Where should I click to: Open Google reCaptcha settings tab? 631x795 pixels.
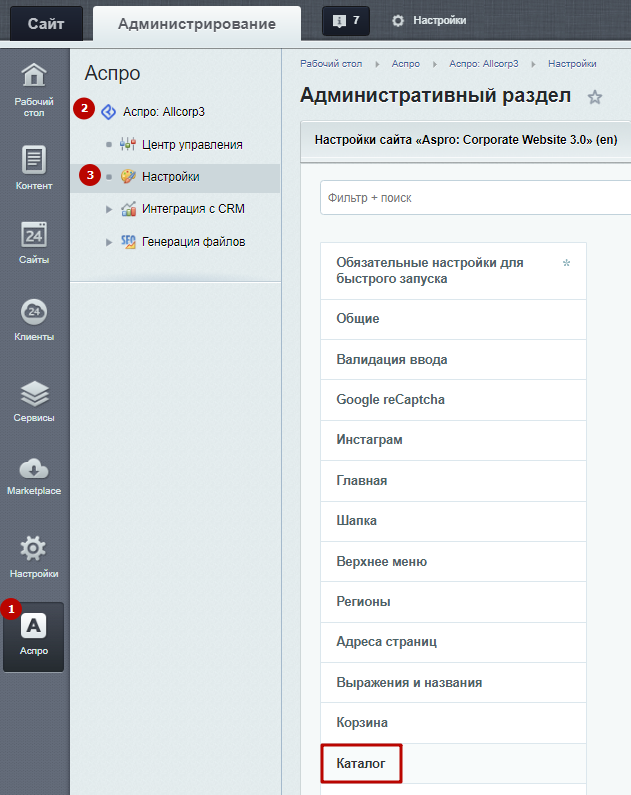click(x=453, y=400)
